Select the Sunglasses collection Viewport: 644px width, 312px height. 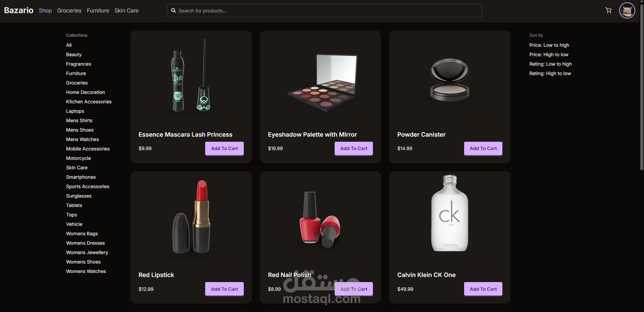[79, 196]
